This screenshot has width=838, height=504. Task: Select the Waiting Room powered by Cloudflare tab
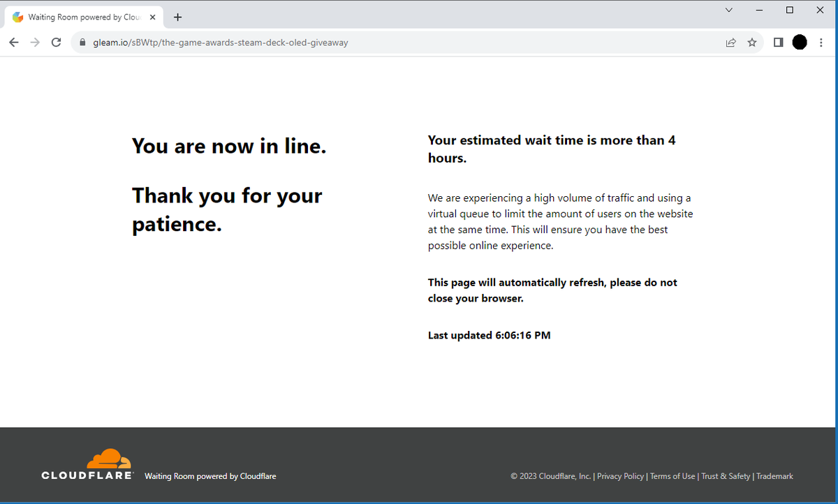(84, 17)
